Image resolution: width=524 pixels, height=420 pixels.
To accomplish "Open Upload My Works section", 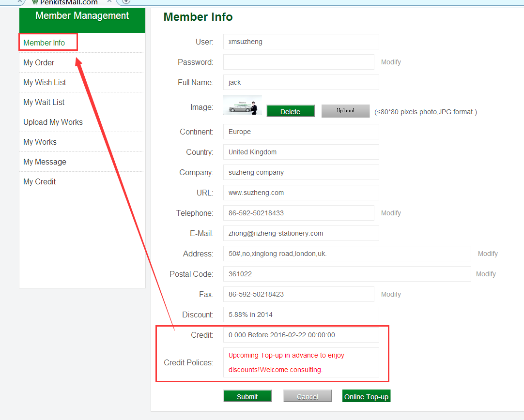I will click(53, 122).
